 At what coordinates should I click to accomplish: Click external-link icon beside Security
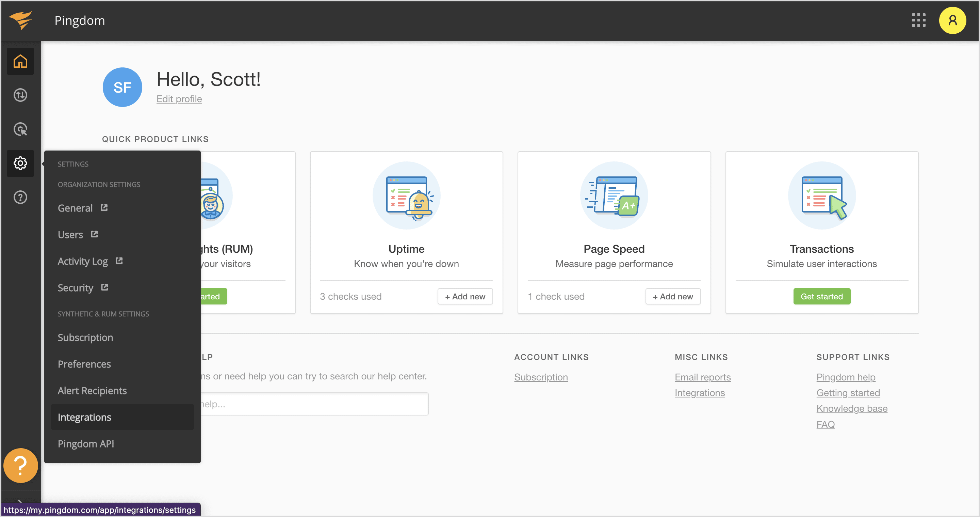(x=104, y=287)
